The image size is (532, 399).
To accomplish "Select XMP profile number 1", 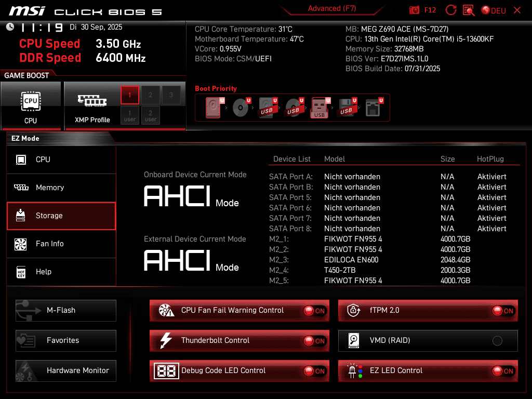I will tap(129, 95).
